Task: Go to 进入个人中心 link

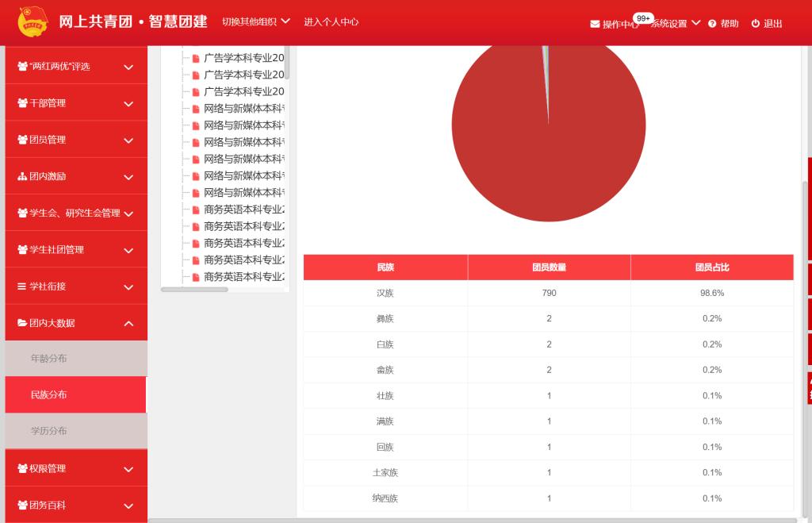Action: point(331,21)
